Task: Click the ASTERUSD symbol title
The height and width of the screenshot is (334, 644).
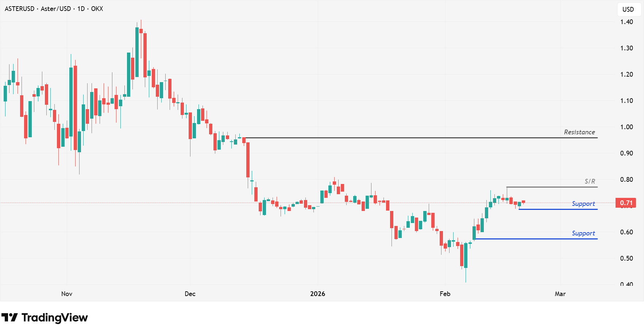Action: [x=19, y=9]
